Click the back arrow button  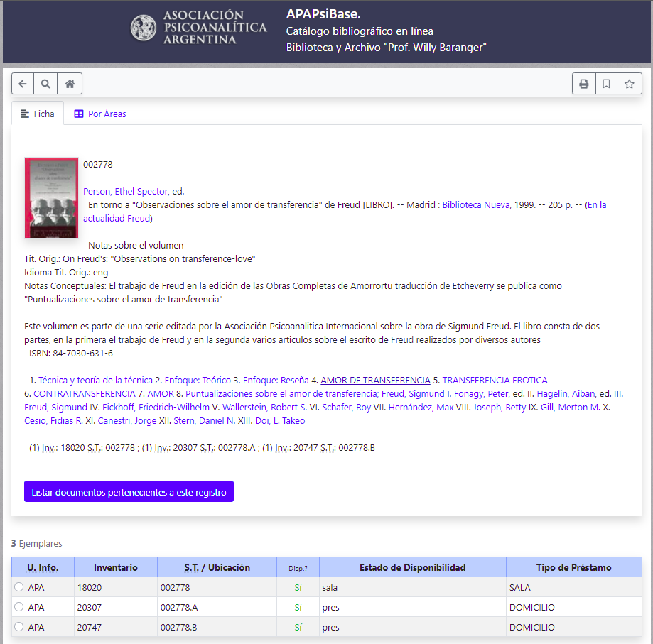(23, 84)
